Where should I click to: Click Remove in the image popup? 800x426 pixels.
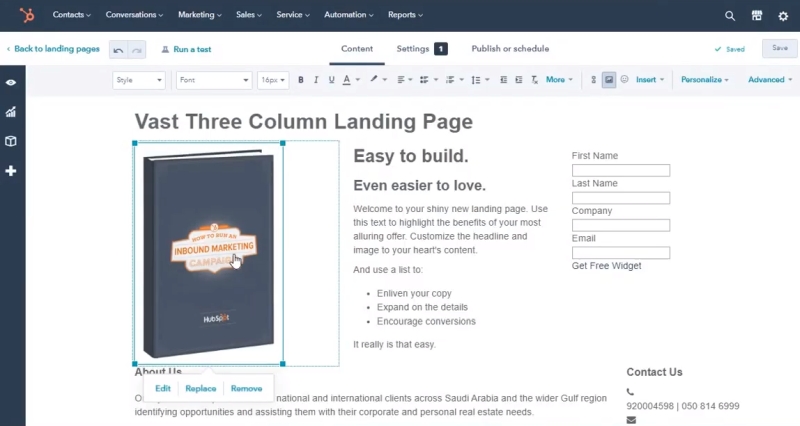click(x=246, y=388)
